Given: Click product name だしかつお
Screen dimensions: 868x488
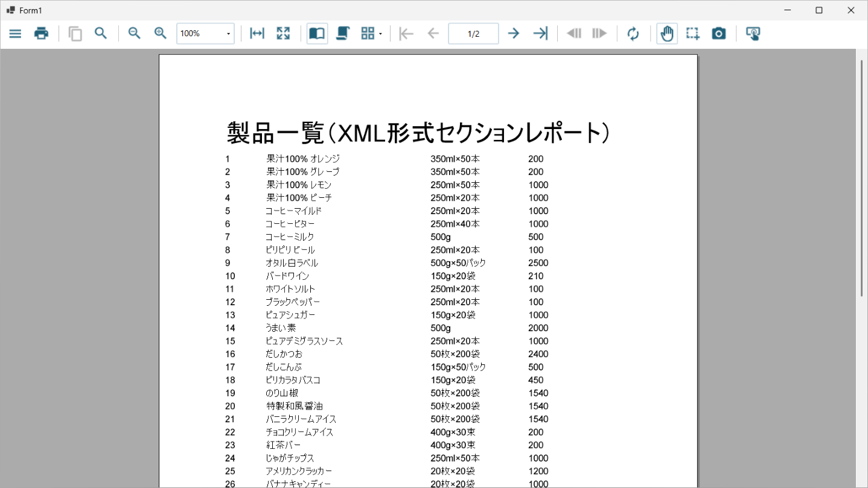Looking at the screenshot, I should tap(284, 354).
